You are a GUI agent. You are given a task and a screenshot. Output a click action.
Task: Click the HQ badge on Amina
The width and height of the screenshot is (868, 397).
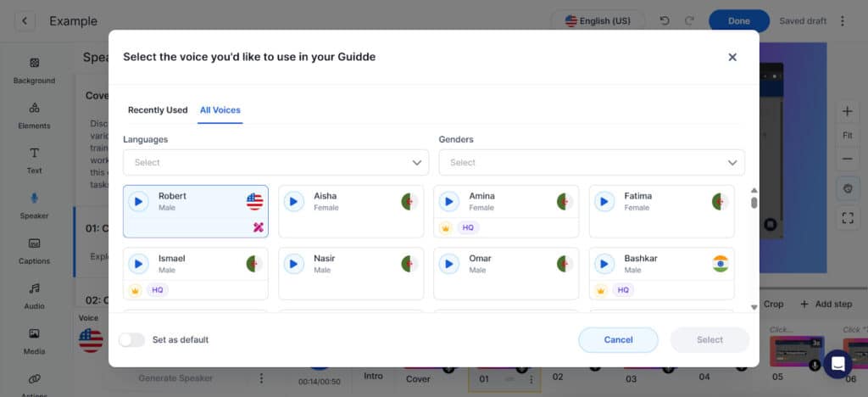coord(468,227)
